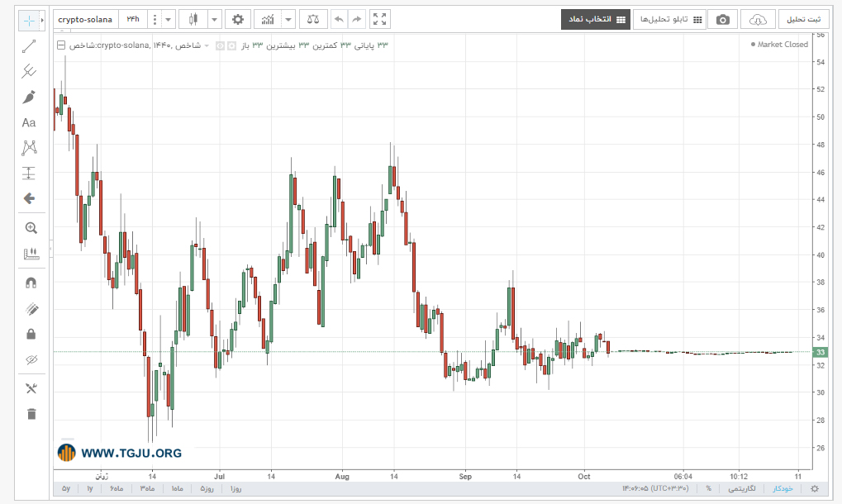Activate the zoom-in magnifier tool

(x=31, y=228)
